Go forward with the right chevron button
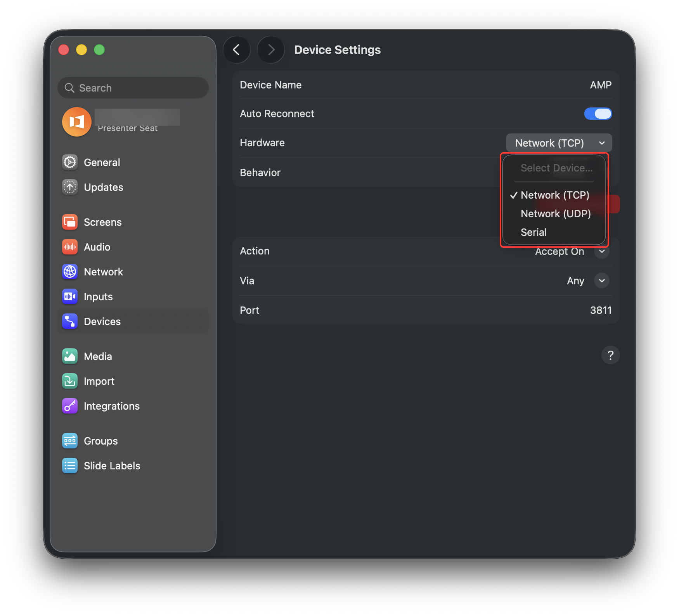The image size is (679, 616). (271, 50)
